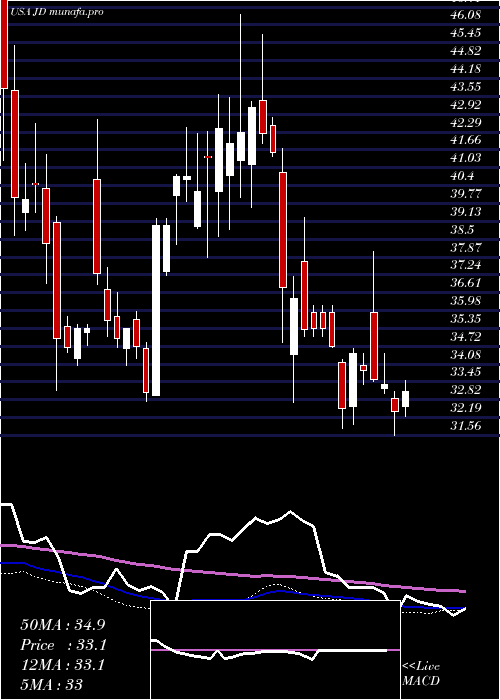The height and width of the screenshot is (700, 500).
Task: Select the 37.24 price axis label
Action: (x=466, y=265)
